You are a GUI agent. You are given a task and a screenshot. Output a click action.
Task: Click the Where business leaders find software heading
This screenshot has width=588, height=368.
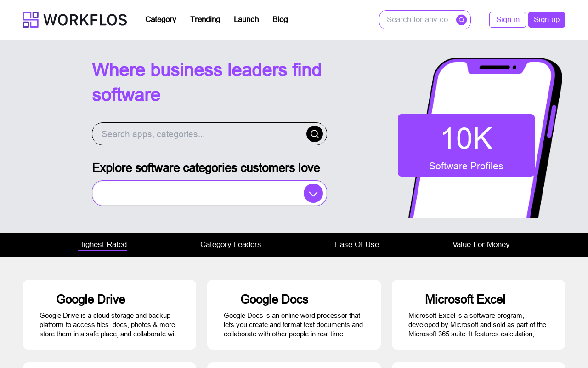point(207,82)
